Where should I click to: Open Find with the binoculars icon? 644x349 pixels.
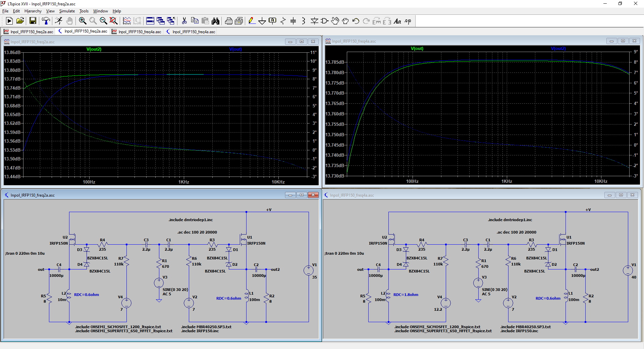pyautogui.click(x=215, y=21)
